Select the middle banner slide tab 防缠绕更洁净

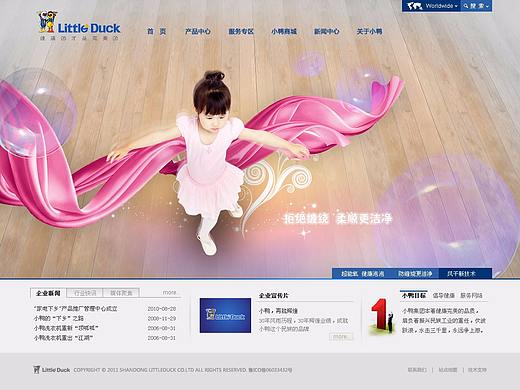point(415,273)
